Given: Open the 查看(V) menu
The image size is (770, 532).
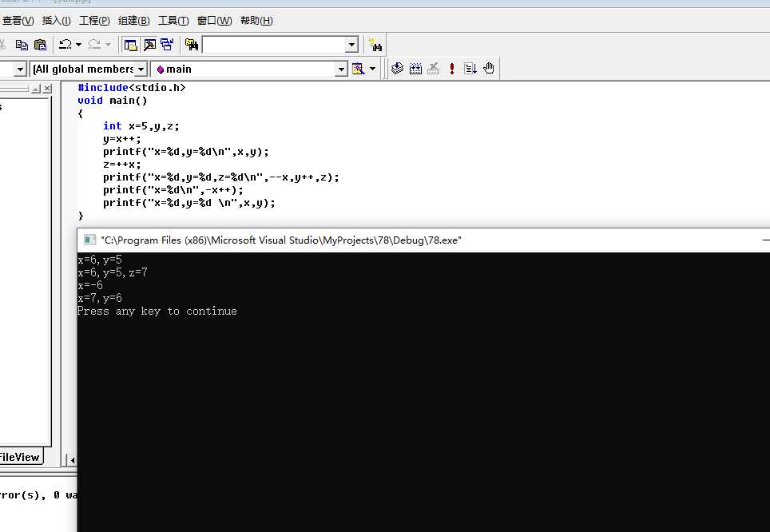Looking at the screenshot, I should click(x=18, y=21).
